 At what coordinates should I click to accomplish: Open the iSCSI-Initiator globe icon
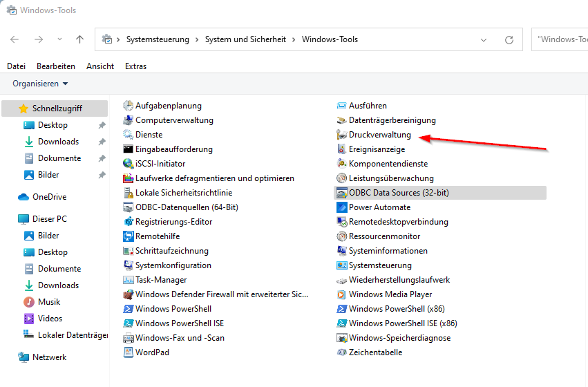[x=129, y=164]
